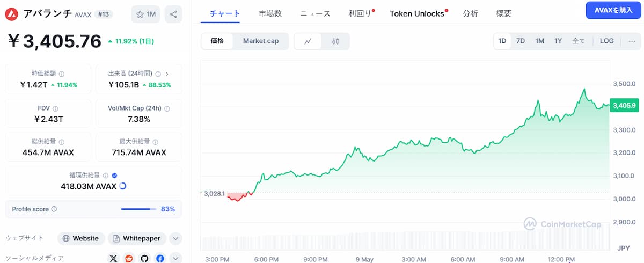The image size is (644, 263).
Task: Expand the social media chevron
Action: tap(175, 259)
